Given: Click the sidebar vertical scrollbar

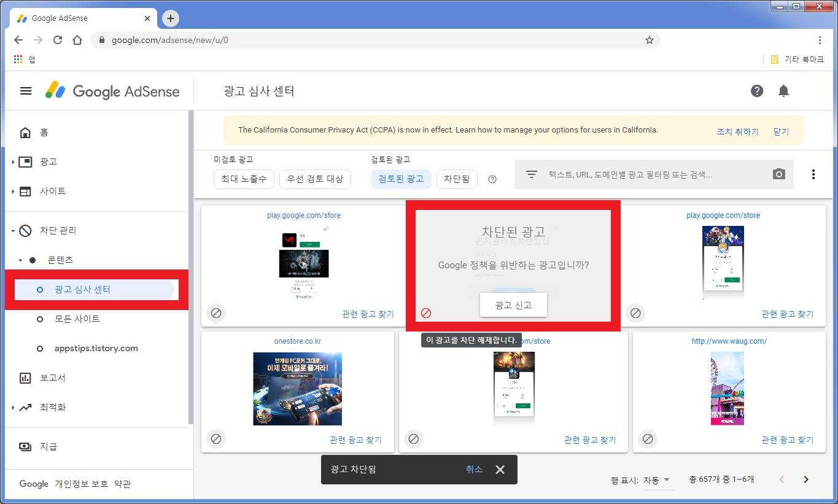Looking at the screenshot, I should point(191,267).
